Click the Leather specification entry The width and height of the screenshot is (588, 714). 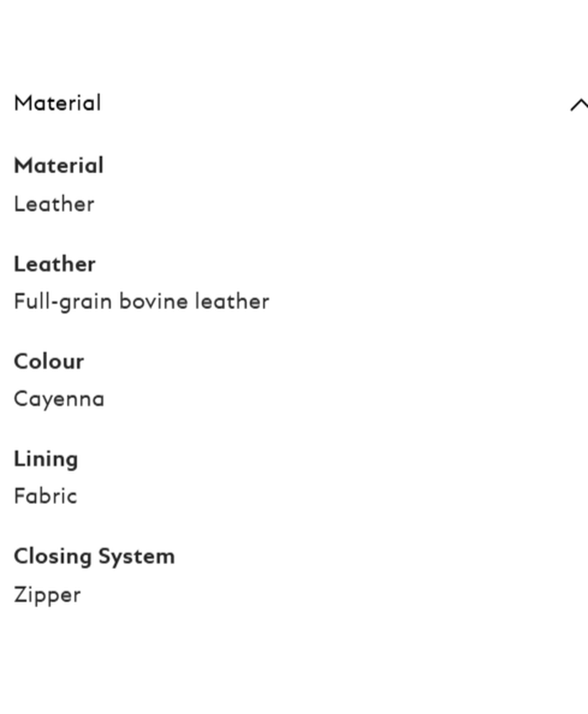[x=55, y=264]
